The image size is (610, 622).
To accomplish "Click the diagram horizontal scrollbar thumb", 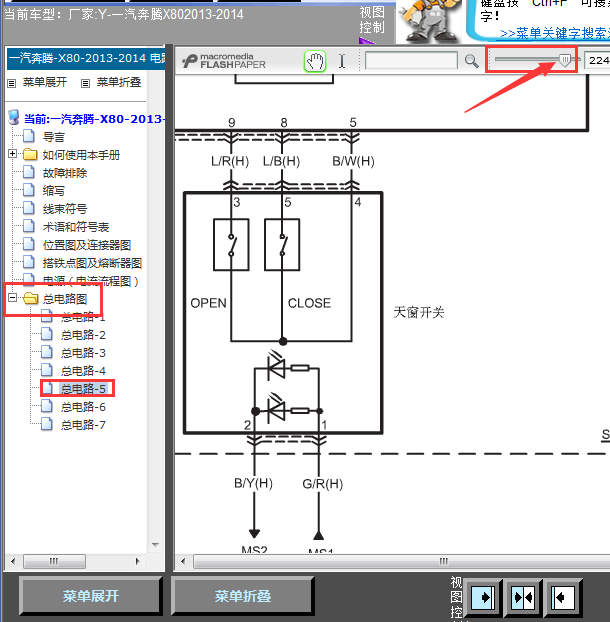I will (402, 561).
